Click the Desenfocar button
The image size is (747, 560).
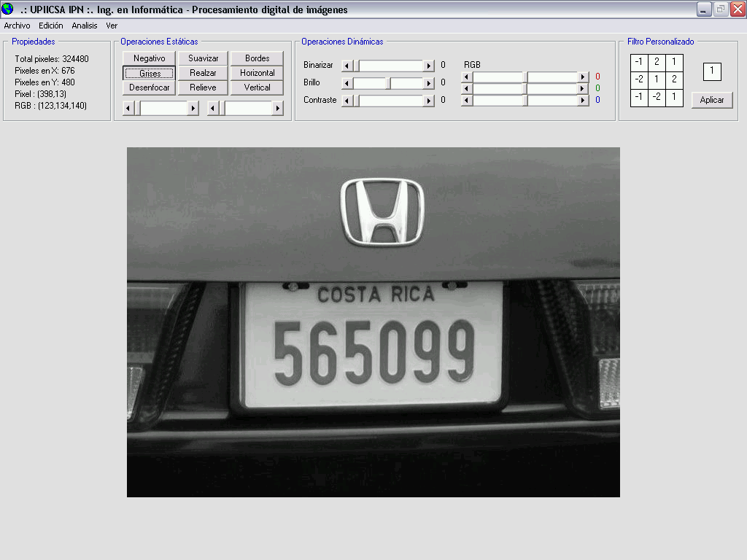pos(149,87)
